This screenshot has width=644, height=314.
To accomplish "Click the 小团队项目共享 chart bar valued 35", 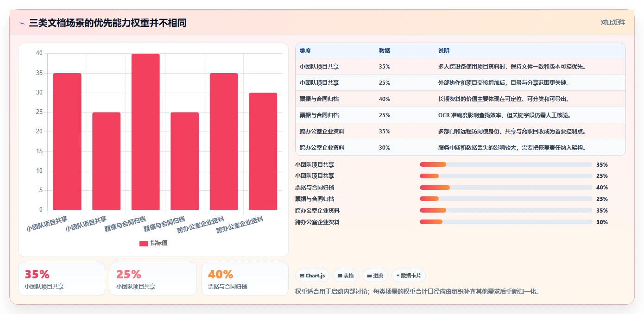I will tap(67, 142).
